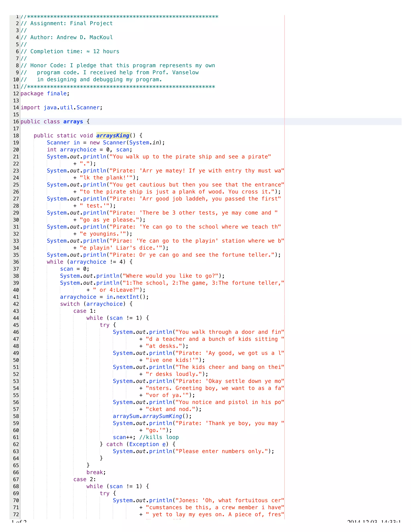
Task: Click the 'break;' statement on line 66
Action: (96, 472)
